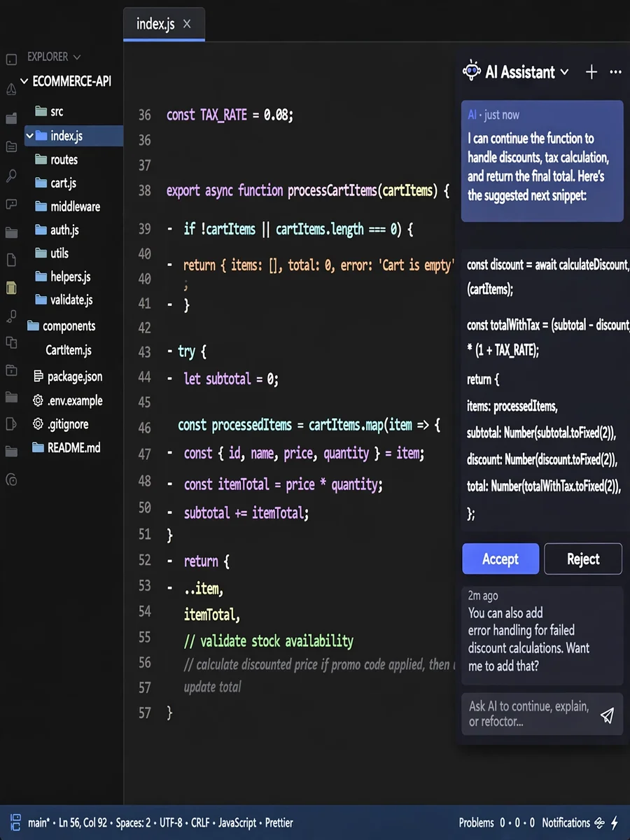Click the triangle sailboat icon in activity bar
This screenshot has height=840, width=630.
coord(11,89)
